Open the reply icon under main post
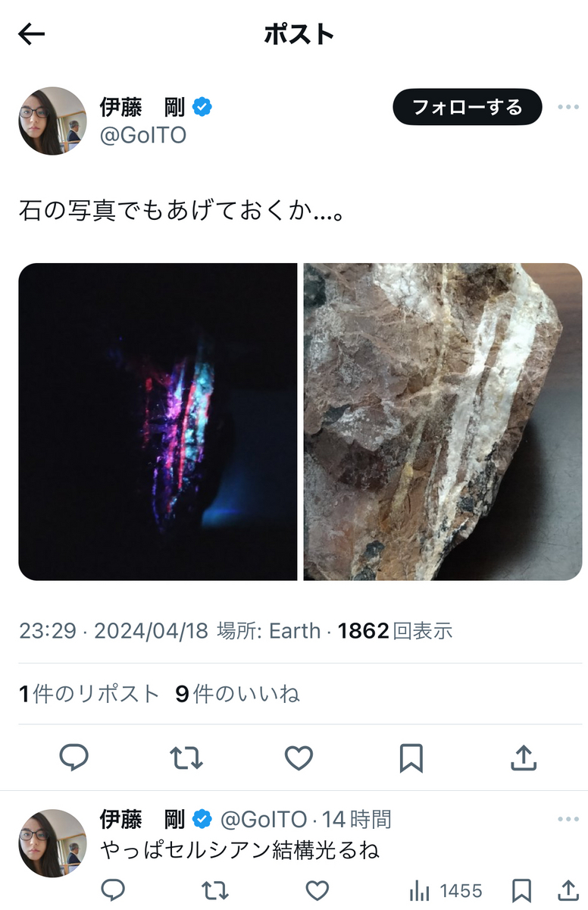Screen dimensions: 588x910 73,757
